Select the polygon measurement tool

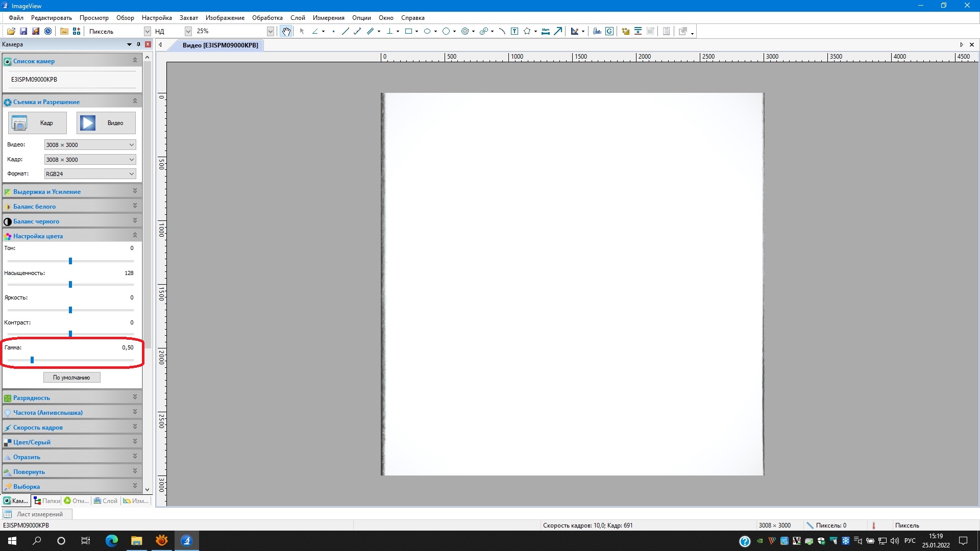[527, 32]
